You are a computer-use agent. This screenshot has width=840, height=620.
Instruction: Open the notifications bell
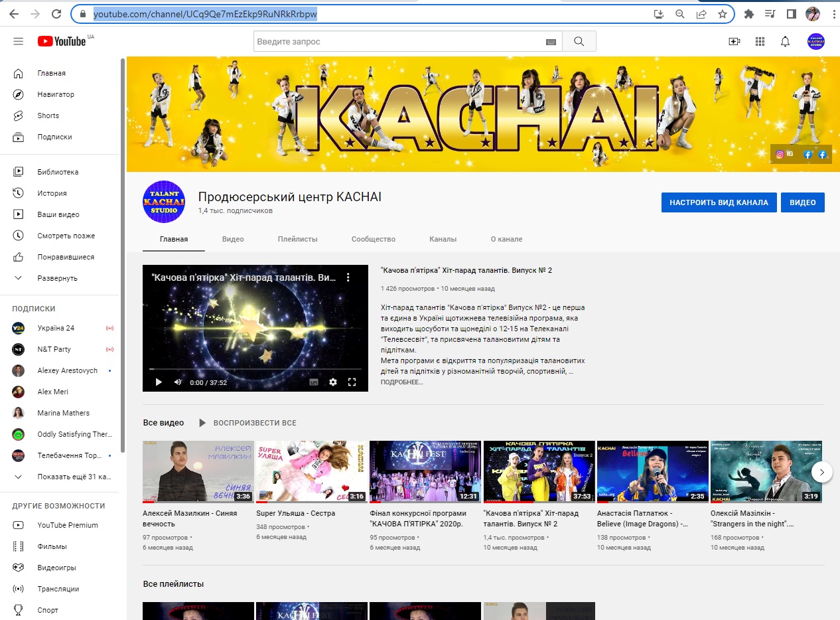click(x=785, y=41)
